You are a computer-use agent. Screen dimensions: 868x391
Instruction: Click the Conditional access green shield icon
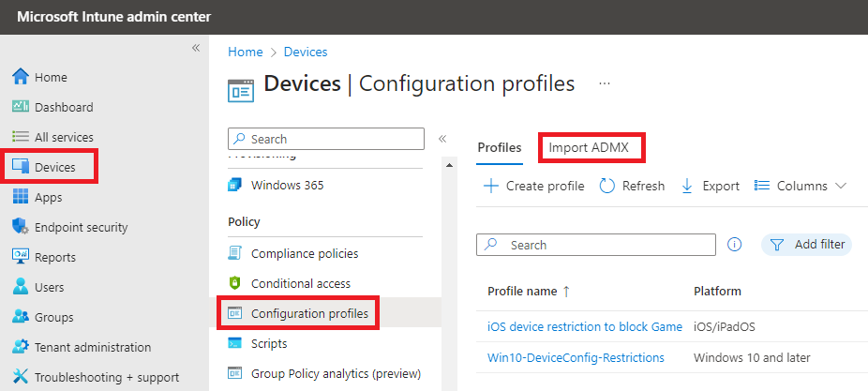tap(235, 283)
